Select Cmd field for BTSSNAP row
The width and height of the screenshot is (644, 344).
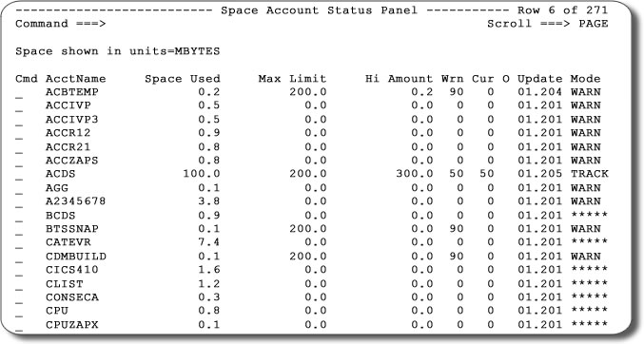19,233
